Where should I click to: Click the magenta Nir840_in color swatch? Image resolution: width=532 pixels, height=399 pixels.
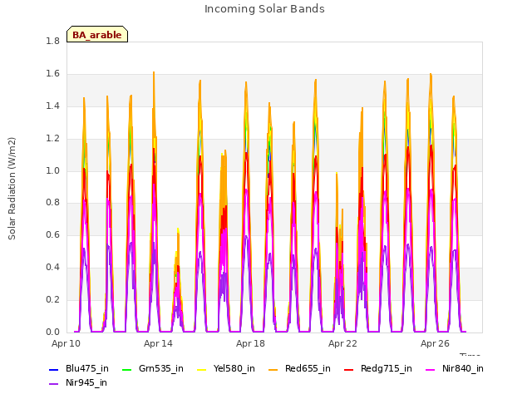pos(431,369)
